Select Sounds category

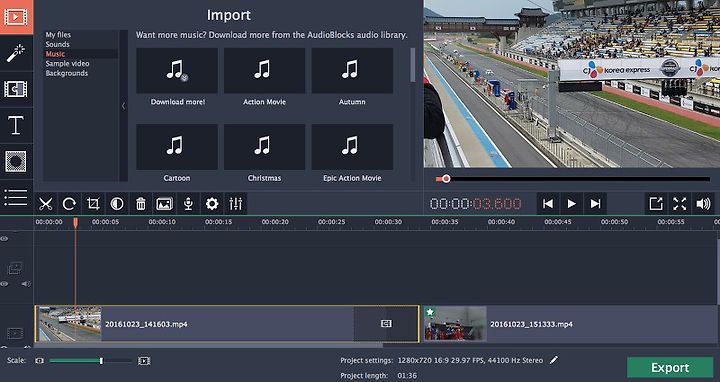click(57, 45)
